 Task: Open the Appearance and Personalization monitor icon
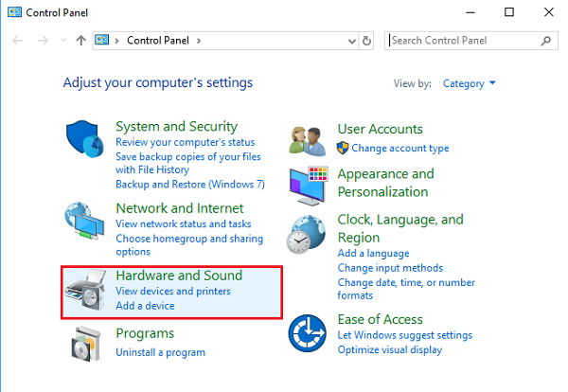click(x=311, y=185)
